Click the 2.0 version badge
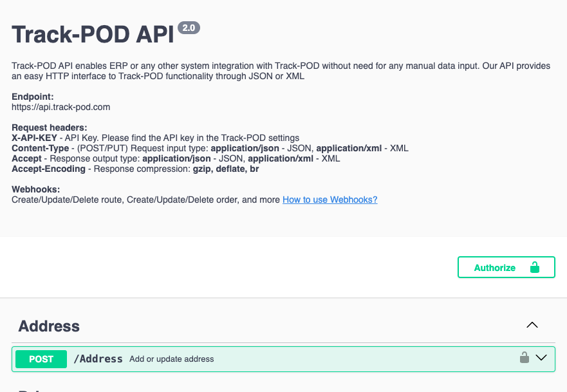Screen dimensions: 567x392 pos(189,28)
